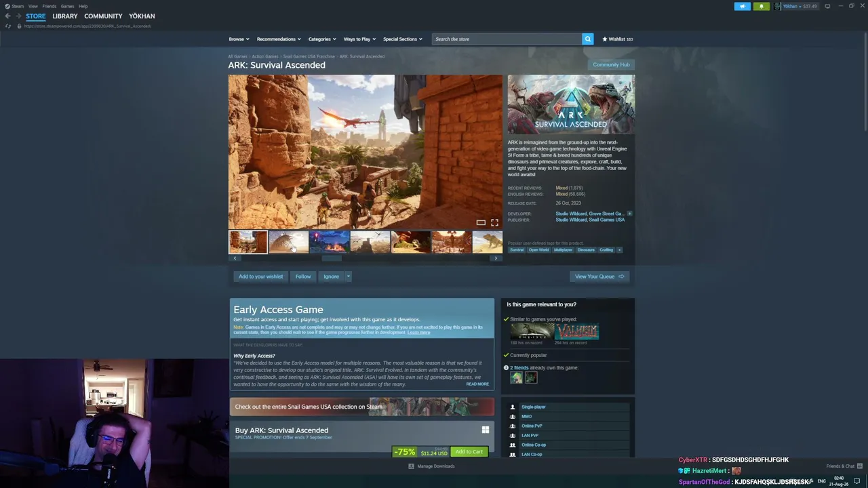Click the Ignore button
The width and height of the screenshot is (868, 488).
(331, 277)
